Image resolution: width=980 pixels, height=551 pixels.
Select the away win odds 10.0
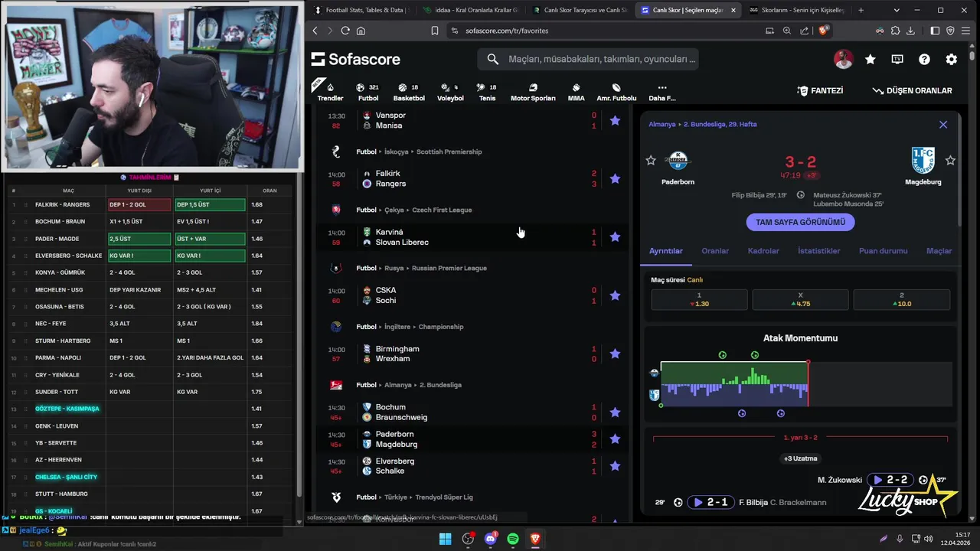901,299
